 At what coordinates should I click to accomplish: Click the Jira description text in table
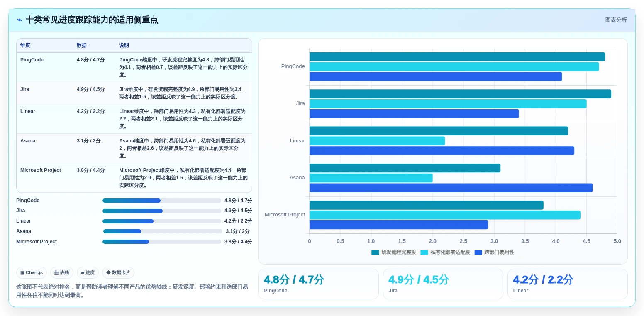[183, 93]
